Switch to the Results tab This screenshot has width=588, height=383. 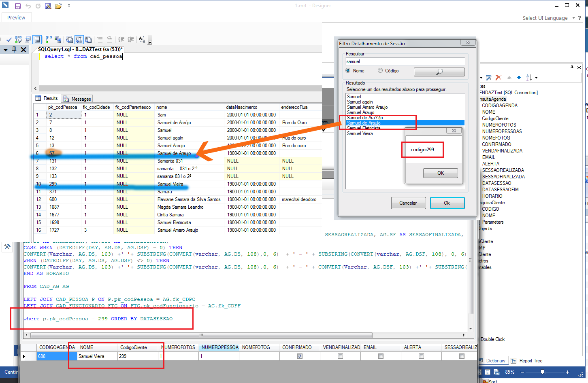click(47, 98)
